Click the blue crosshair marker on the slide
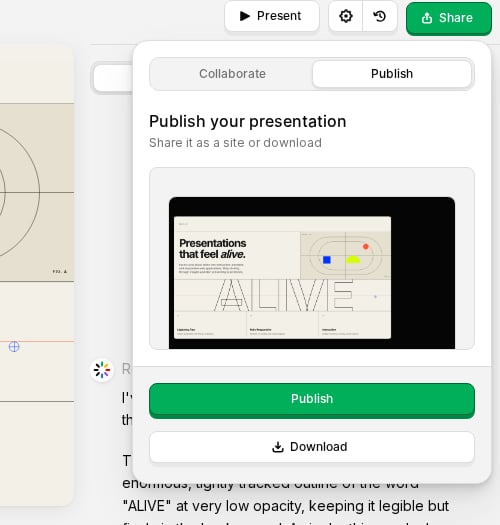 coord(14,347)
